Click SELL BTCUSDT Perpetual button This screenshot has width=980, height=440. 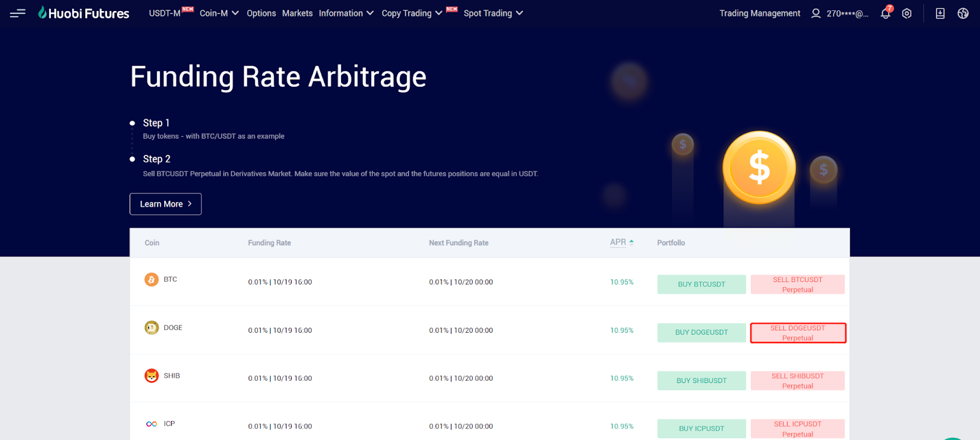point(797,285)
